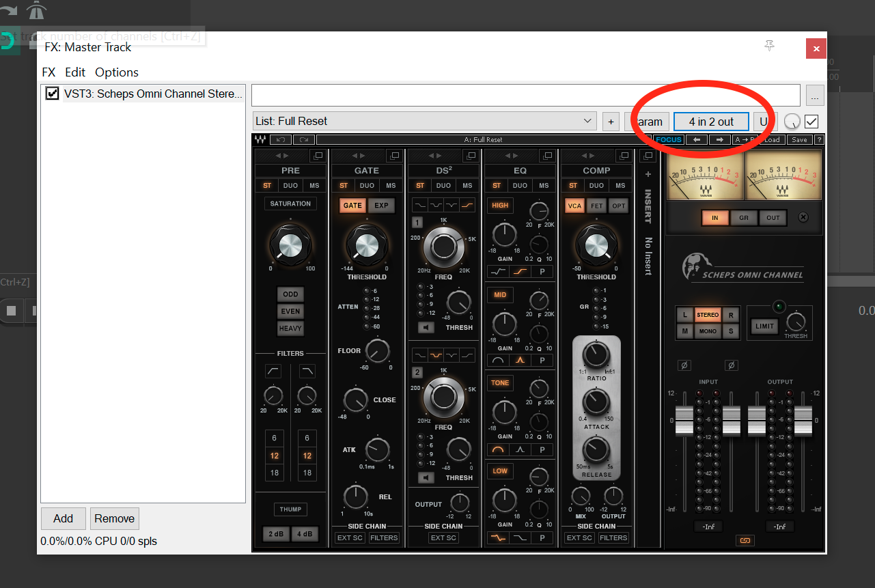Click the plugin's redo arrow icon
Screen dimensions: 875x588
coord(303,139)
